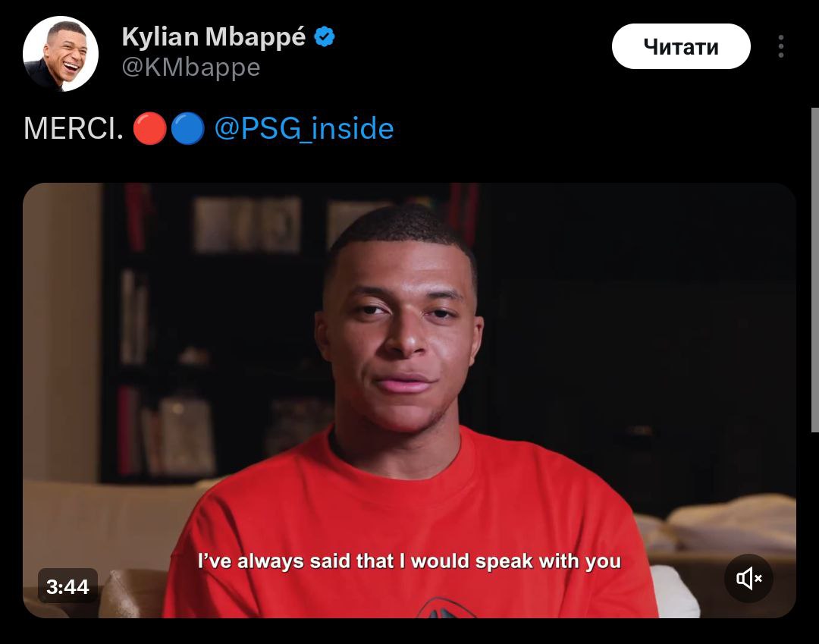Click the letter K in the name
The width and height of the screenshot is (819, 644).
(x=130, y=36)
